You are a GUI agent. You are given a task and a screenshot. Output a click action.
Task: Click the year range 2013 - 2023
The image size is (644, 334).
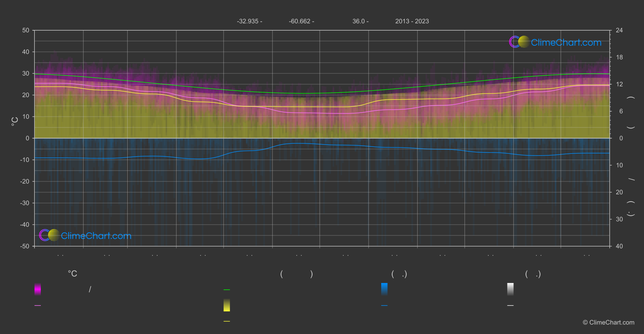[412, 21]
